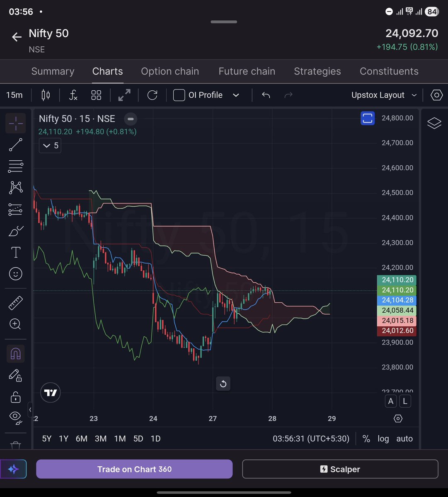Go back using the arrow beside Nifty 50
Viewport: 448px width, 497px height.
pos(17,37)
